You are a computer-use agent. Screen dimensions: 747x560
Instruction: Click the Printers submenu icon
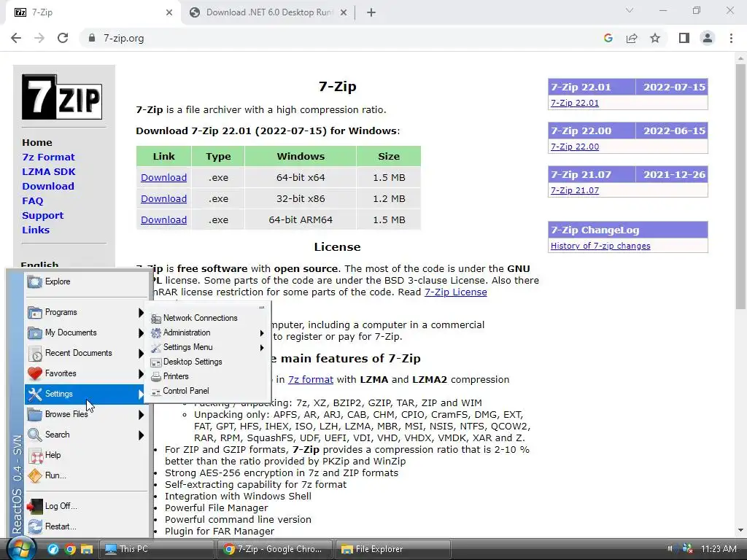point(156,377)
